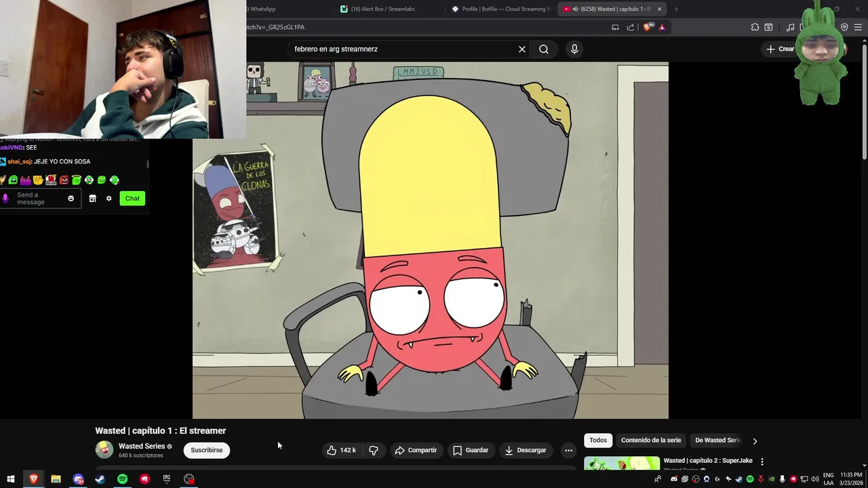Focus the Send a message chat field
This screenshot has width=868, height=488.
point(41,199)
